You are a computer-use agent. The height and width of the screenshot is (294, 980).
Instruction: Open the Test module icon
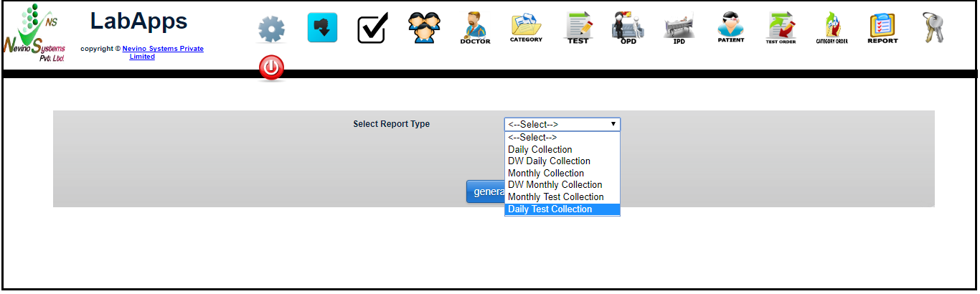pos(578,29)
